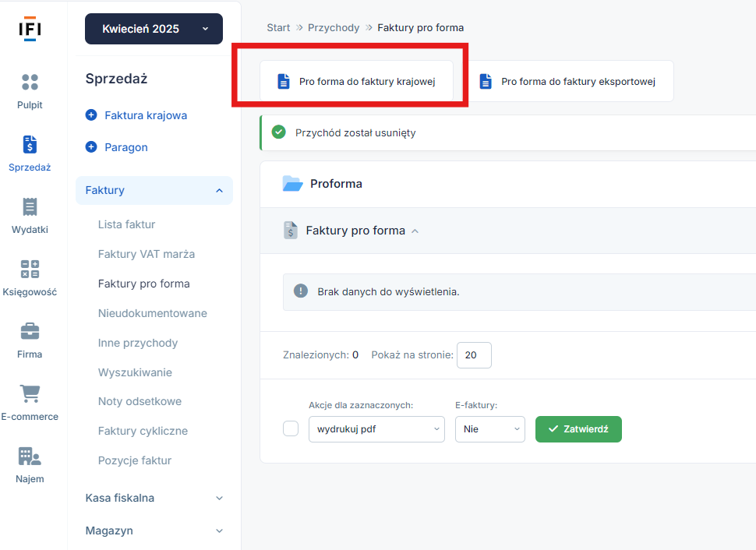Open the Wydatki receipt icon
The width and height of the screenshot is (756, 550).
[30, 206]
